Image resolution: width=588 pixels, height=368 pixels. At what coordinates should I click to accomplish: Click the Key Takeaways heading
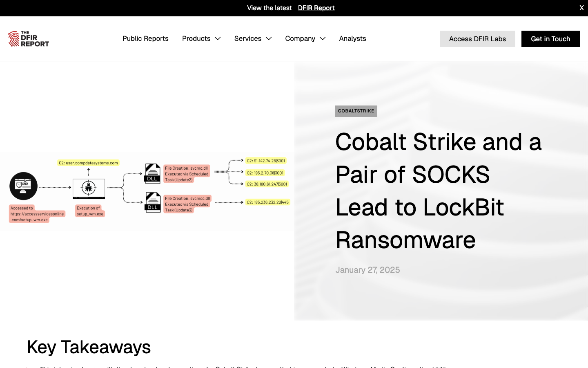pyautogui.click(x=89, y=347)
